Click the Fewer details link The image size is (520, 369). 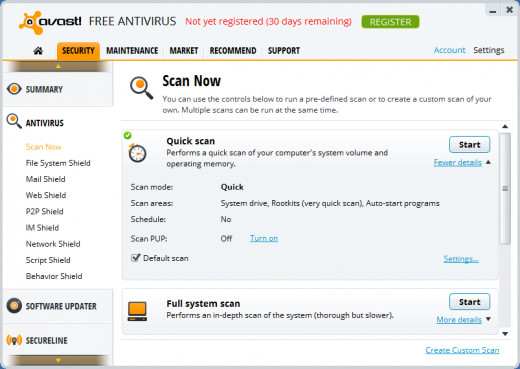click(458, 162)
